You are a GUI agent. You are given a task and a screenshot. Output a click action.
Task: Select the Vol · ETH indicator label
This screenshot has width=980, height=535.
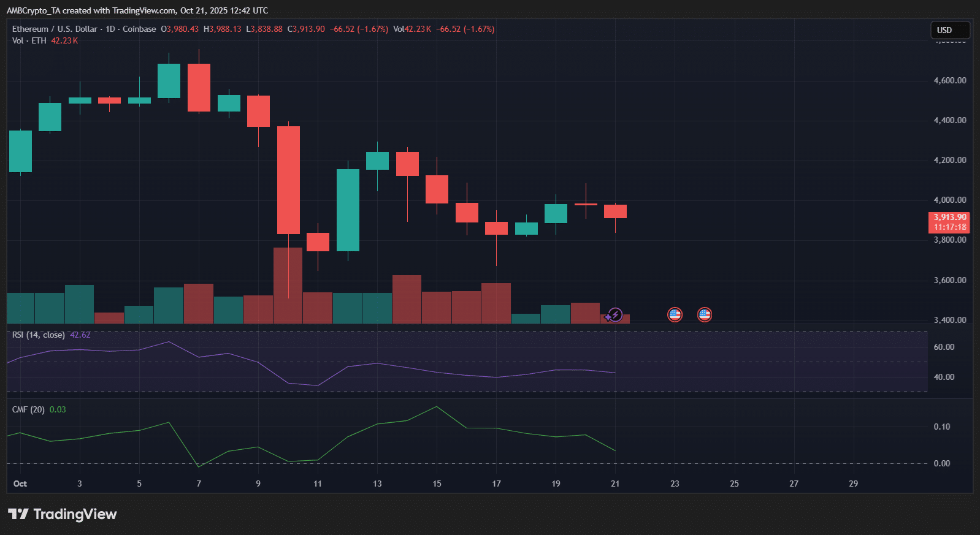click(29, 40)
